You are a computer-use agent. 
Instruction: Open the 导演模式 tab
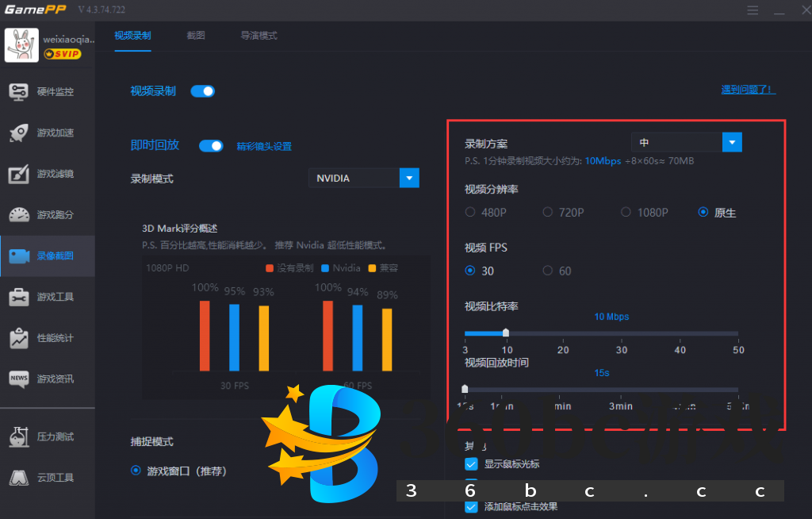pyautogui.click(x=259, y=35)
